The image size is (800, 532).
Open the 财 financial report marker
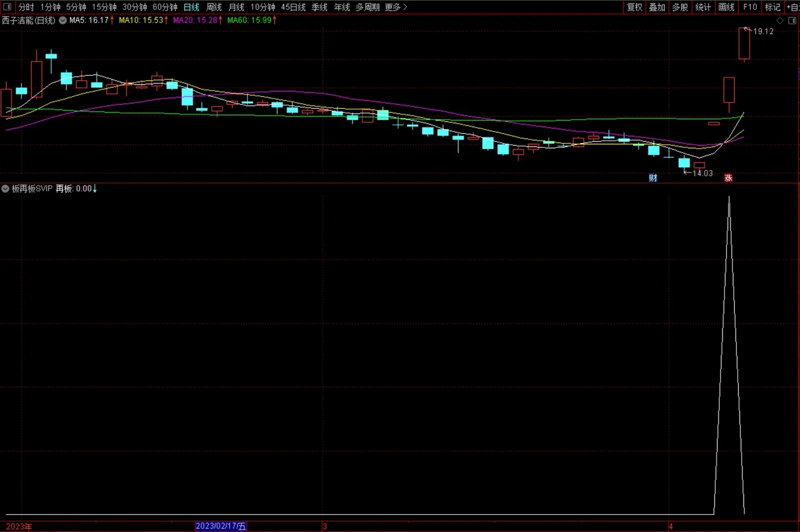(653, 178)
